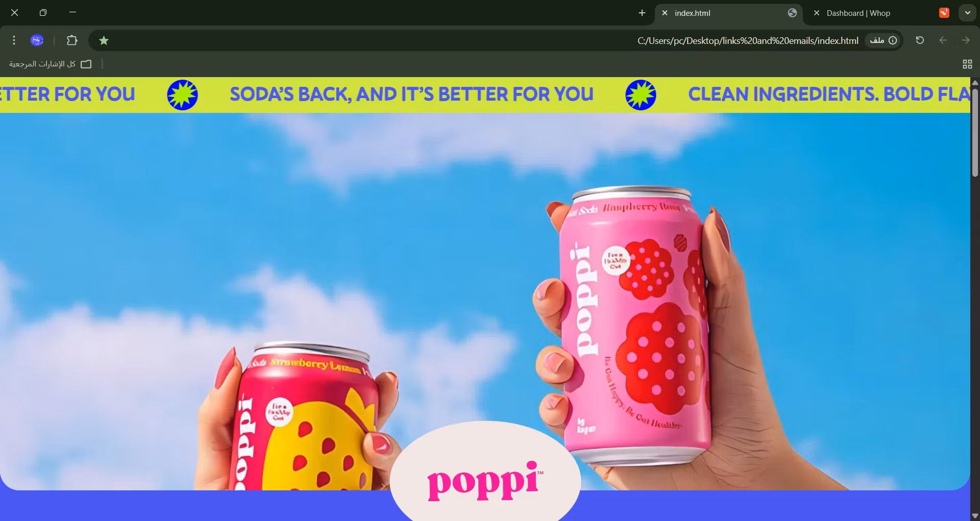Click the pink Raspberry Rose can image

point(634,326)
